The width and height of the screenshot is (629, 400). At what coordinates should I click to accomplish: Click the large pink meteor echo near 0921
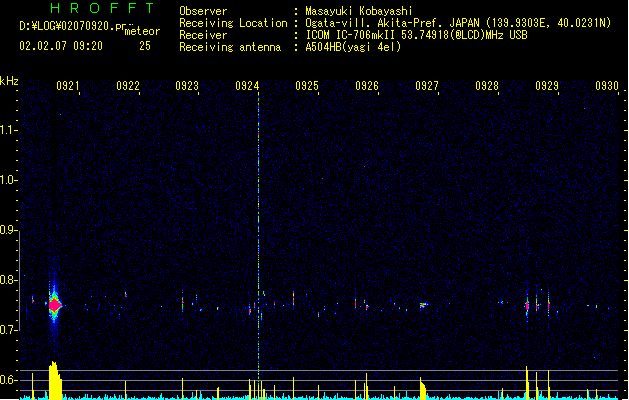(x=55, y=306)
